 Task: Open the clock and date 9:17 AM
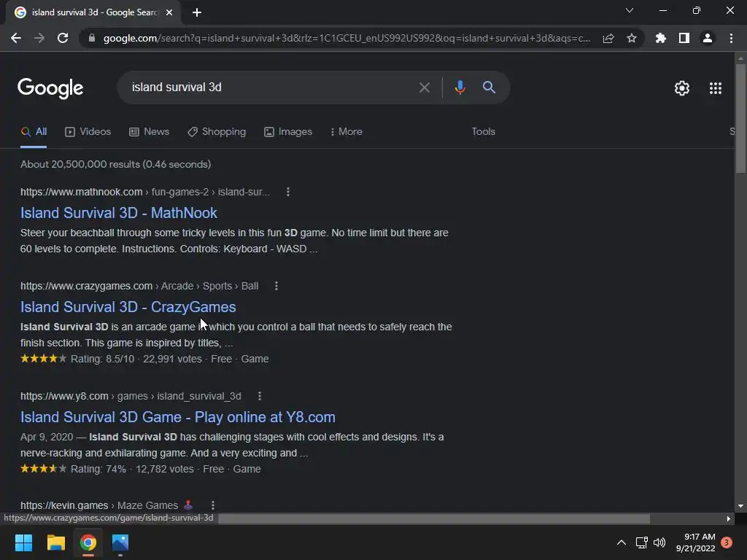coord(695,542)
